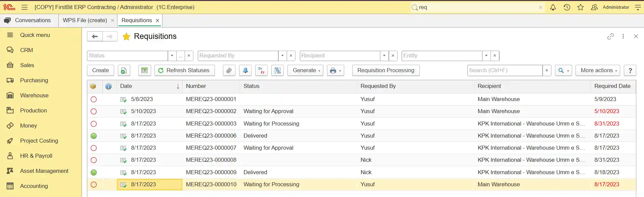Open the magnifier find dropdown

(x=563, y=70)
